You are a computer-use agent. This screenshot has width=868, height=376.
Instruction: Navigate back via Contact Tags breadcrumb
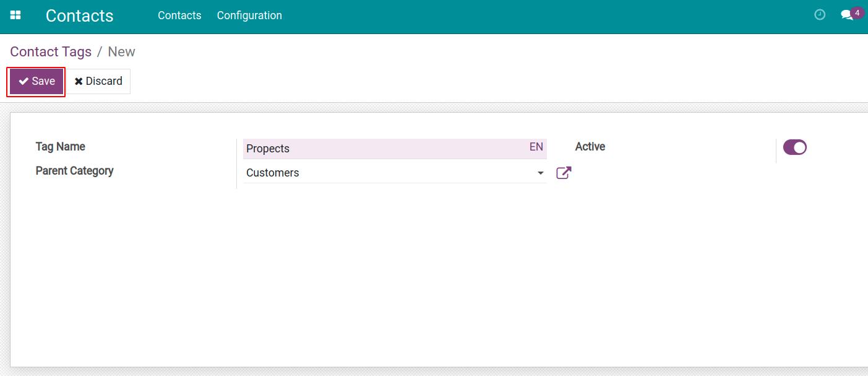coord(51,51)
